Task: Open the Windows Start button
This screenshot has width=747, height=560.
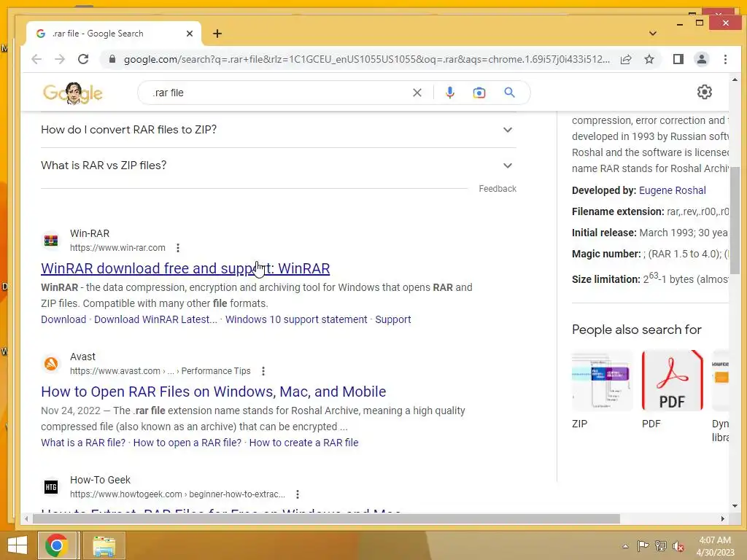Action: [18, 545]
